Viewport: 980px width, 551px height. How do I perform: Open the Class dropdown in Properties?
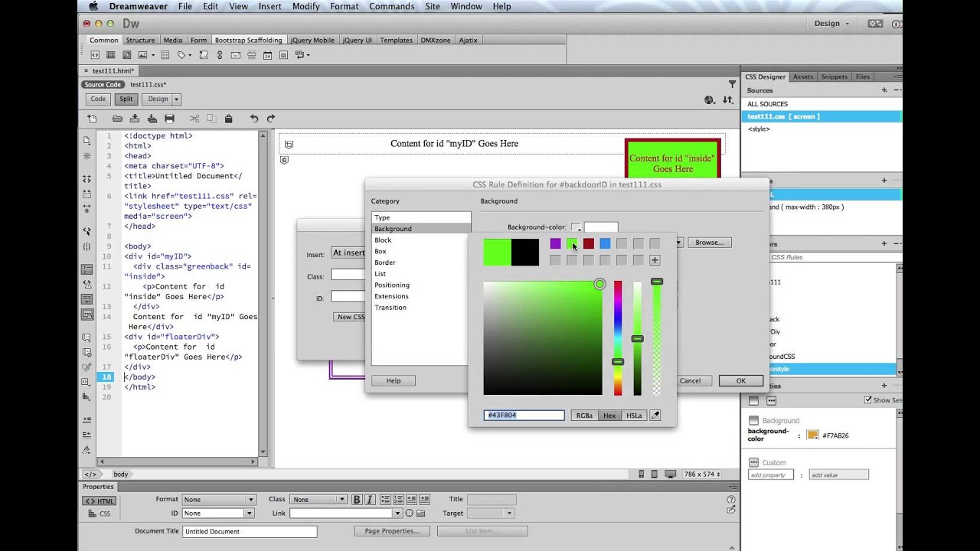[318, 500]
